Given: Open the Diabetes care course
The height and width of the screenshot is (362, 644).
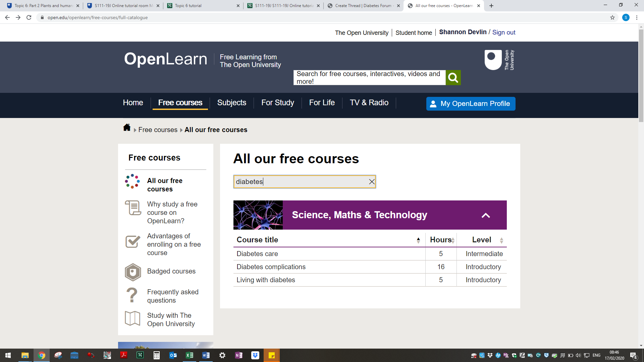Looking at the screenshot, I should click(x=257, y=254).
